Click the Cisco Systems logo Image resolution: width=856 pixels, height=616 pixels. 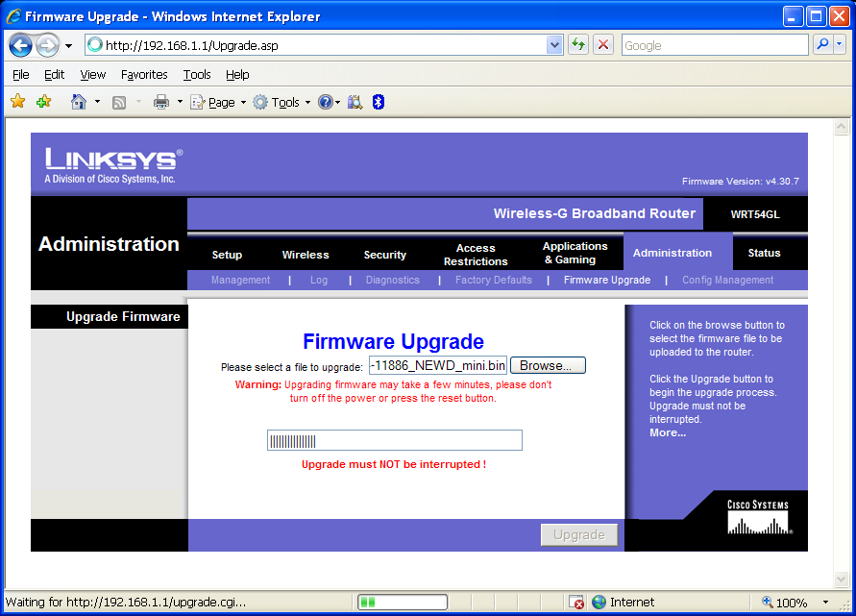tap(759, 517)
